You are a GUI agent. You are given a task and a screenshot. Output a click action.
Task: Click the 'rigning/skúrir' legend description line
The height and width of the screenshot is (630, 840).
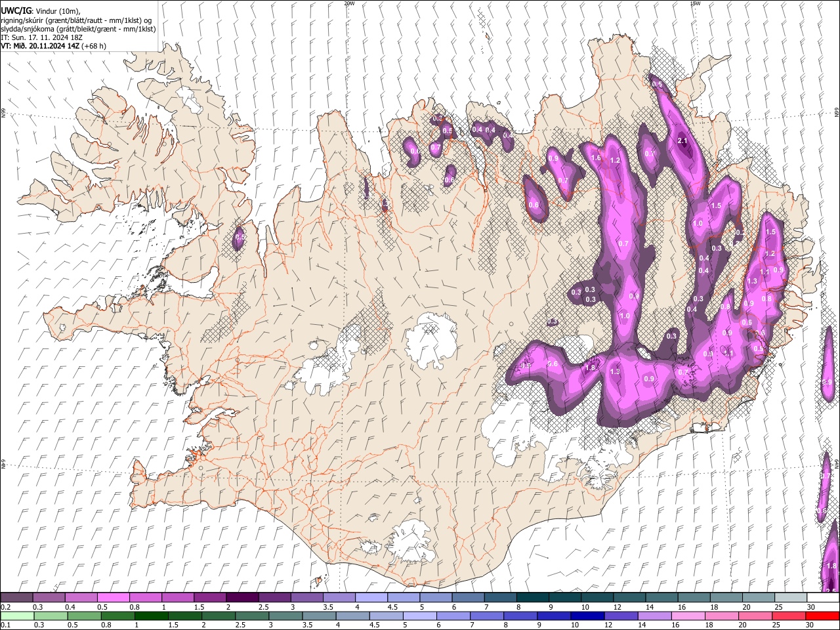77,20
